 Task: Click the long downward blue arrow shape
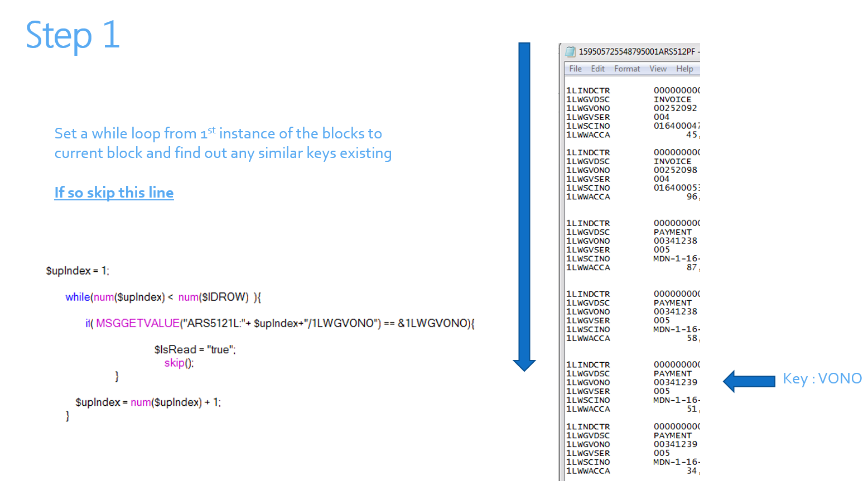523,207
